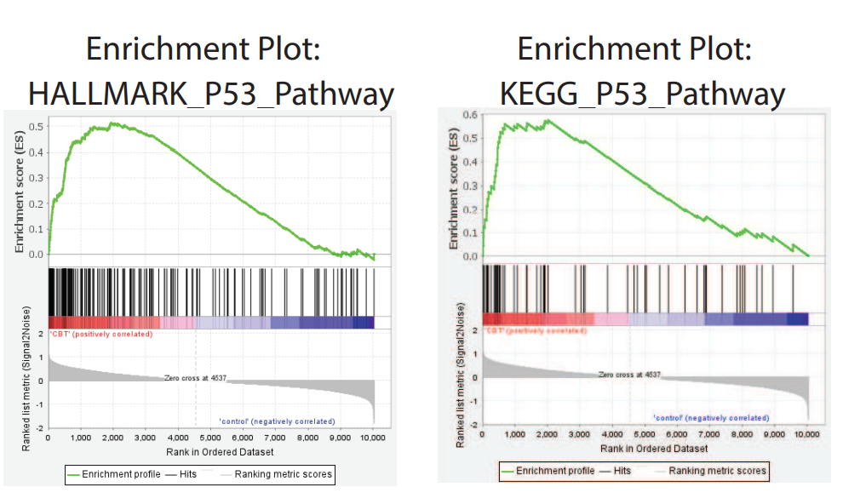
Task: Click 'Enrichment score (ES)' axis label, left plot
Action: (x=20, y=189)
